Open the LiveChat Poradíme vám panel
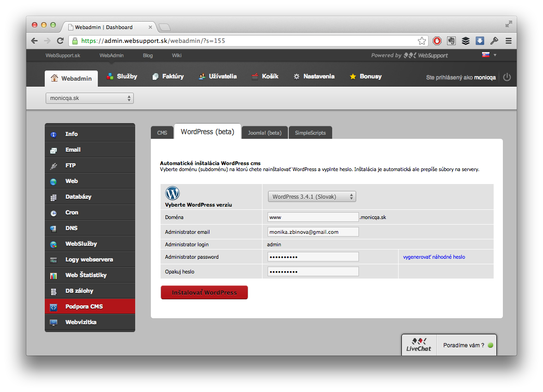The height and width of the screenshot is (392, 543). [466, 344]
